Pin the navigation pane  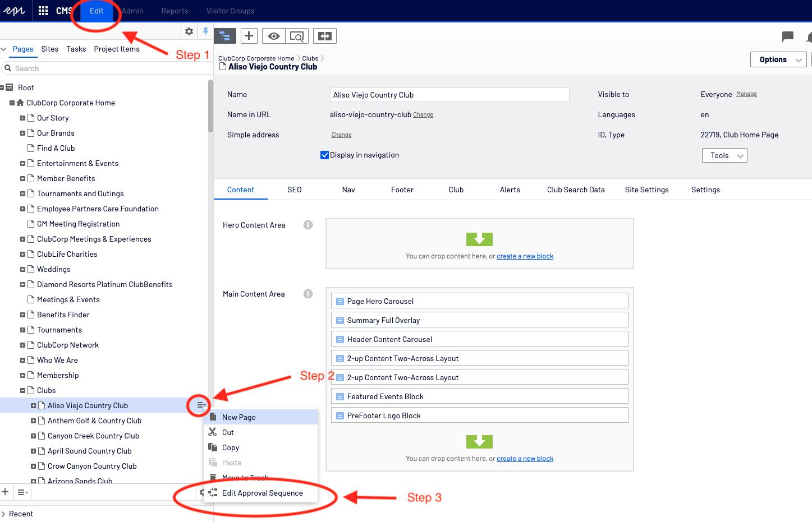pyautogui.click(x=205, y=31)
